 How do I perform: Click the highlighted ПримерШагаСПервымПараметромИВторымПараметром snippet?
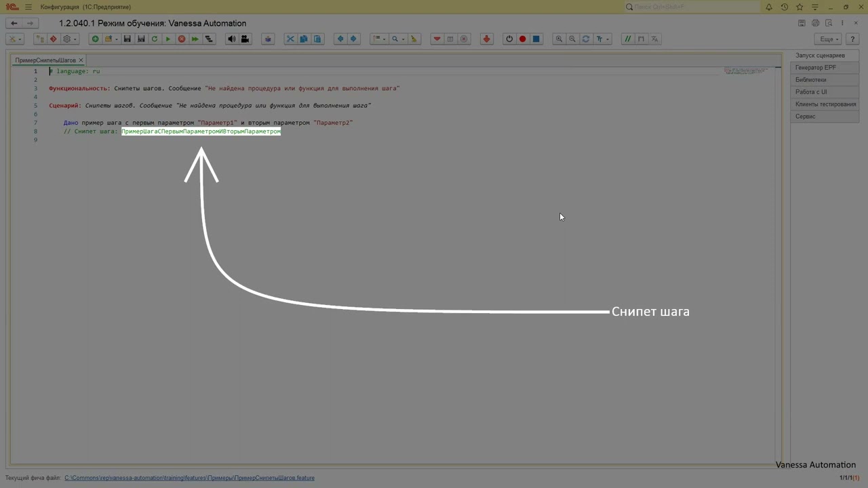click(x=201, y=131)
